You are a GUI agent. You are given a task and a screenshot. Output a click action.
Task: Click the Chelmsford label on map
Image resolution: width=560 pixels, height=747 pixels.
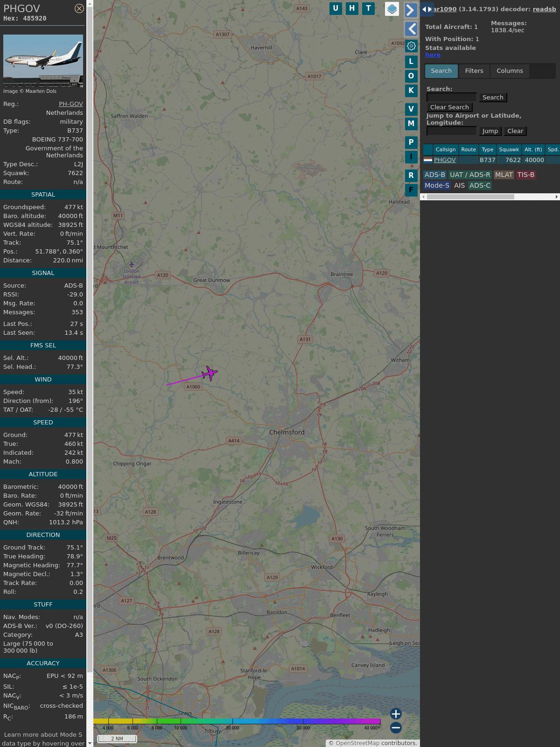(287, 433)
